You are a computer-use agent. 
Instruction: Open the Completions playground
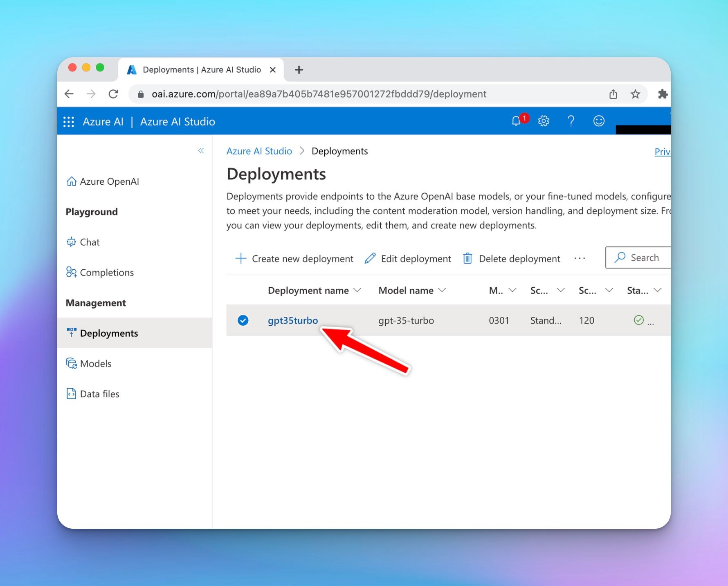[100, 272]
